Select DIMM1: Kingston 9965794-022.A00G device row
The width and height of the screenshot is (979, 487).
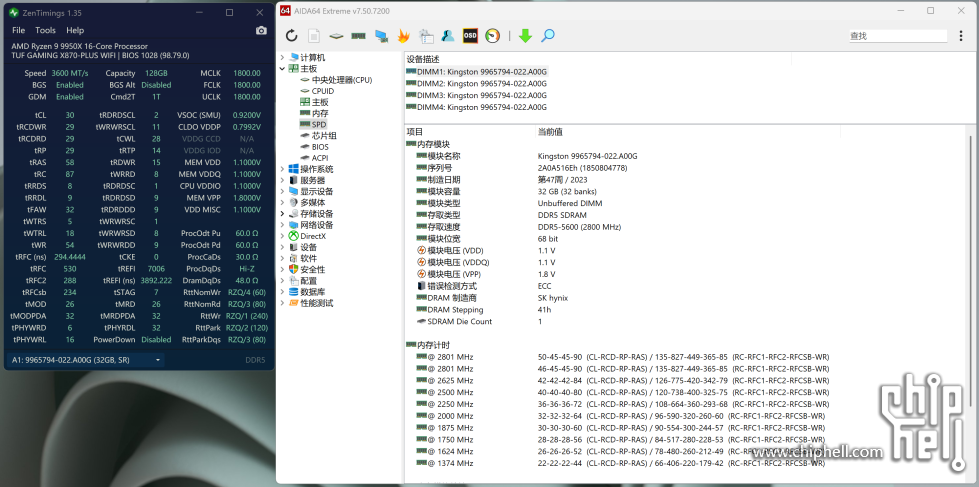[x=476, y=72]
